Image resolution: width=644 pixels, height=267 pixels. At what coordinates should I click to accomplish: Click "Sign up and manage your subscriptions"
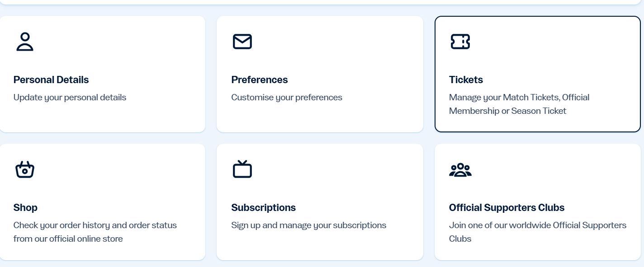tap(309, 225)
